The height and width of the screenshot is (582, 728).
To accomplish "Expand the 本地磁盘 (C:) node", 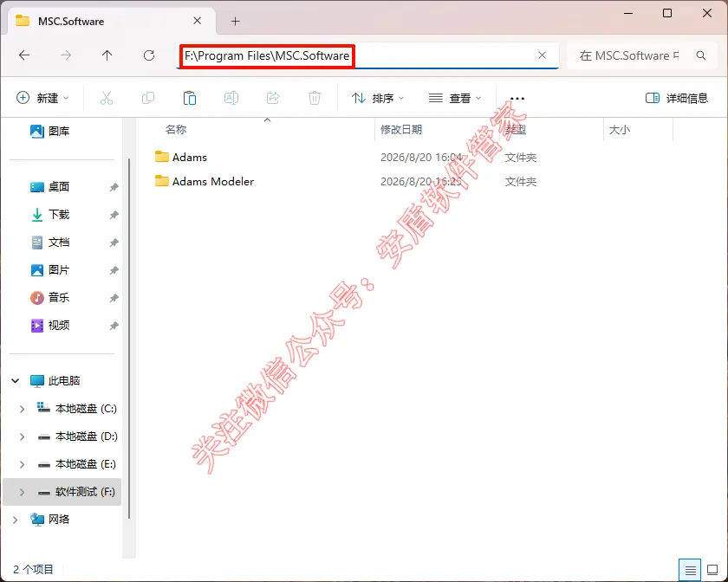I will coord(22,409).
